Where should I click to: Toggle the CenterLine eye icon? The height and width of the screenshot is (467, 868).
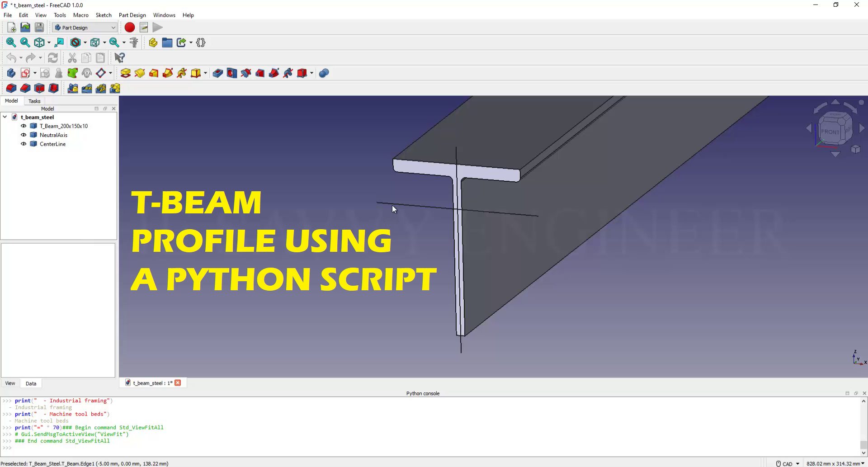pyautogui.click(x=24, y=144)
